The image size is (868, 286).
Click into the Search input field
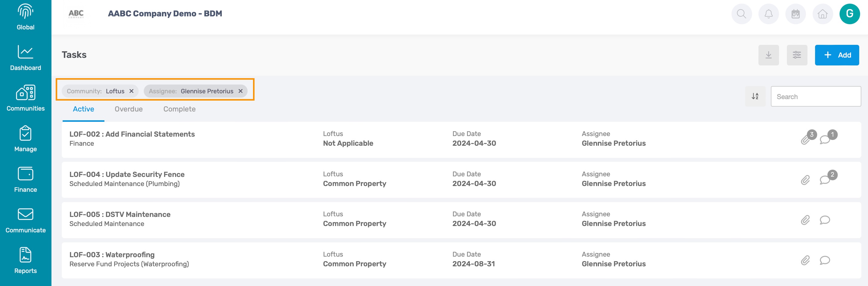tap(816, 96)
